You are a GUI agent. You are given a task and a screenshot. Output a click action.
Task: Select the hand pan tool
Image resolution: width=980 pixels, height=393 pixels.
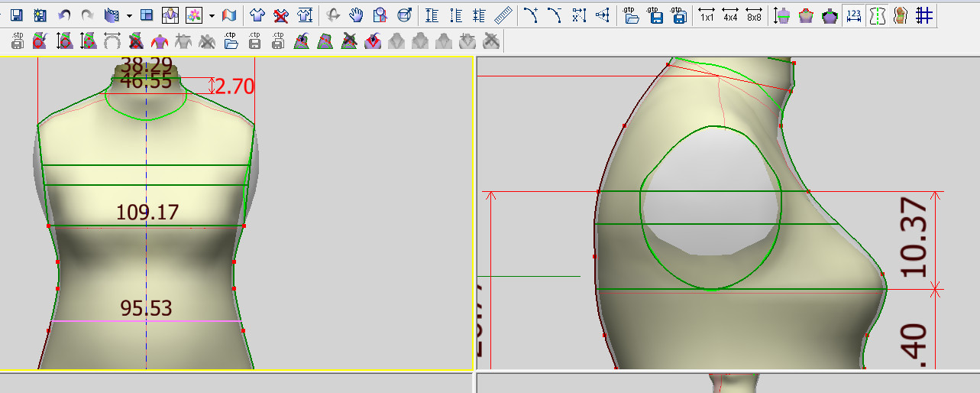coord(357,15)
